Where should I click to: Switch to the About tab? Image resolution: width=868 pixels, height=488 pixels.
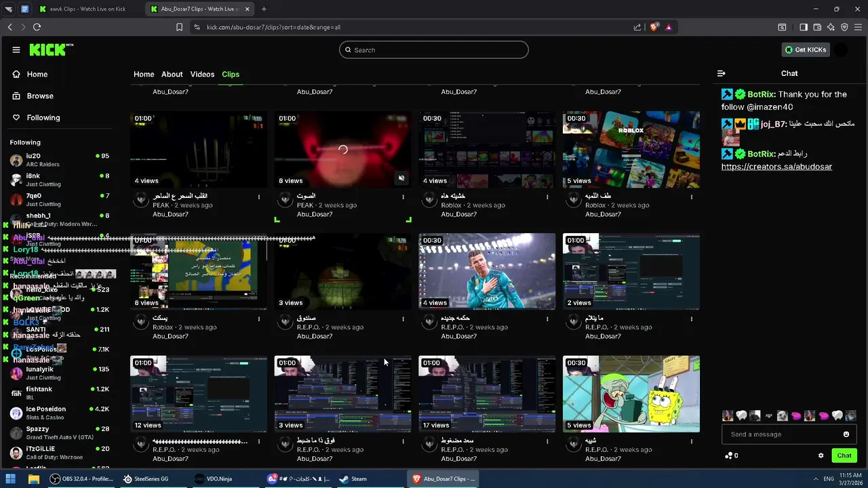pyautogui.click(x=172, y=74)
